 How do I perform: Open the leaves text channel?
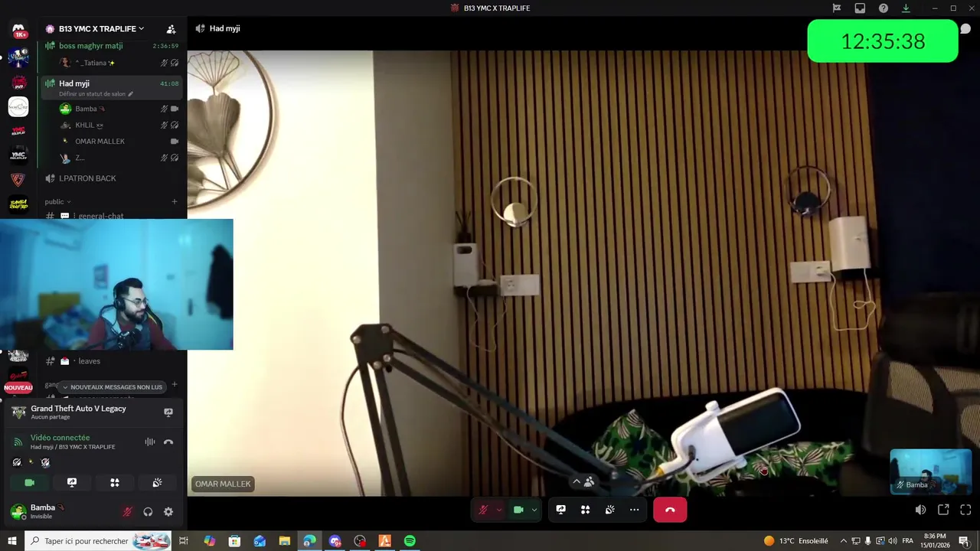pyautogui.click(x=113, y=361)
